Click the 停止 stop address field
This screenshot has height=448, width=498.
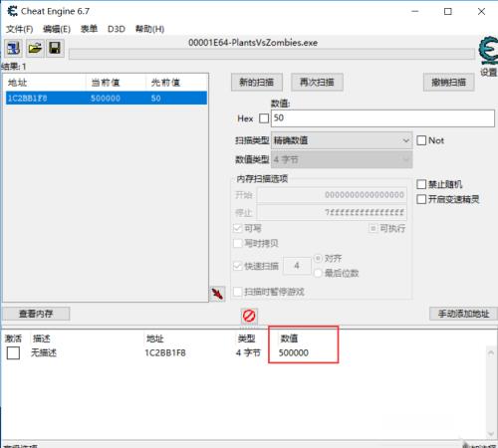coord(332,212)
